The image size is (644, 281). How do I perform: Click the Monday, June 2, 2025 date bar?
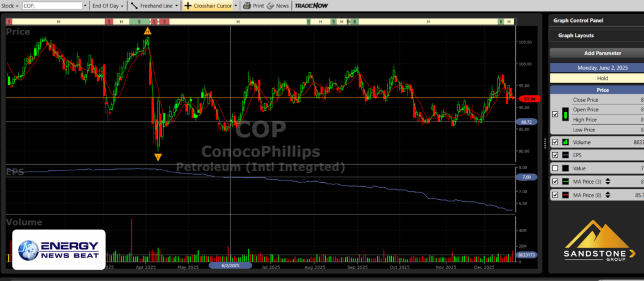tap(597, 68)
